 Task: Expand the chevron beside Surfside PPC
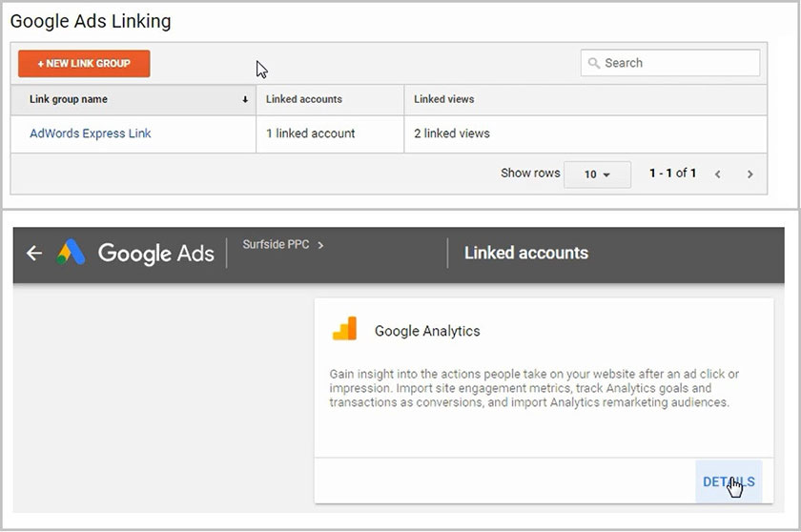[321, 245]
